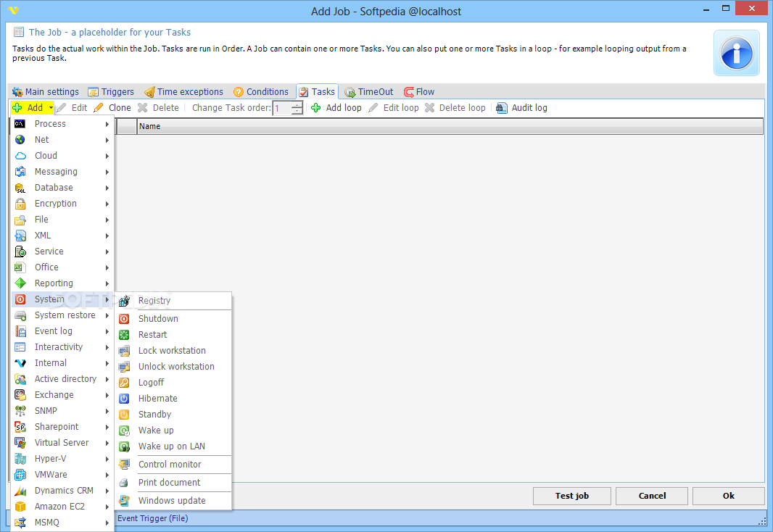Click the Process category icon
The height and width of the screenshot is (532, 773).
tap(20, 124)
